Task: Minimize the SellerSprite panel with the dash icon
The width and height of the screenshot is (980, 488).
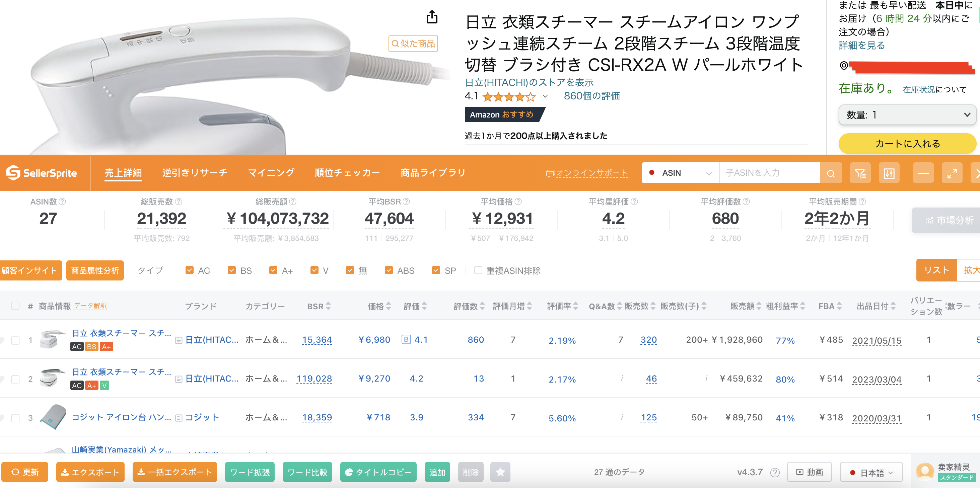Action: pyautogui.click(x=923, y=173)
